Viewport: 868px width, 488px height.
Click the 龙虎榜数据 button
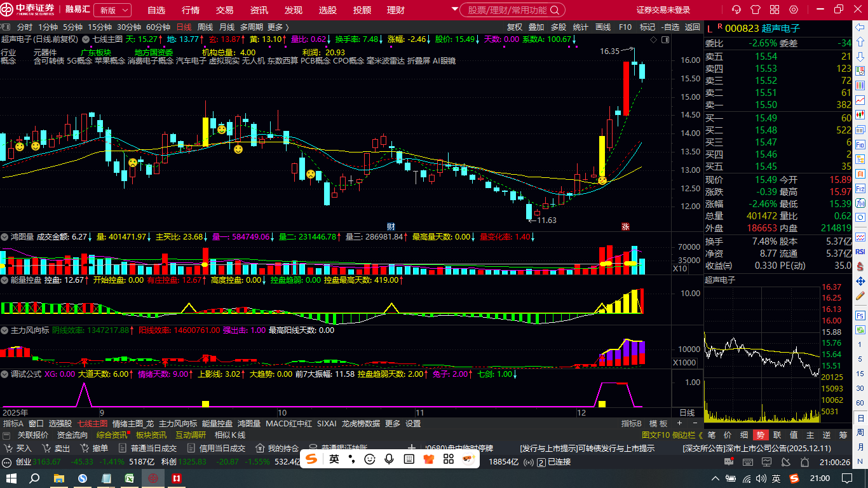361,424
